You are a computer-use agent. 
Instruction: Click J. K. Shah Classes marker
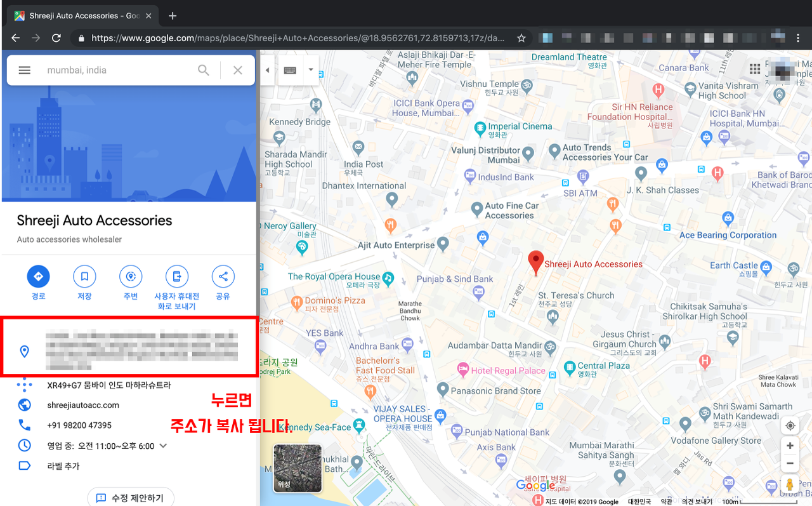641,173
